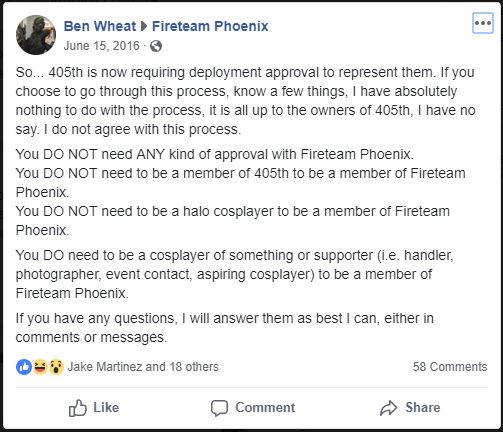Click the blue thumbs-up reaction icon

(x=24, y=367)
